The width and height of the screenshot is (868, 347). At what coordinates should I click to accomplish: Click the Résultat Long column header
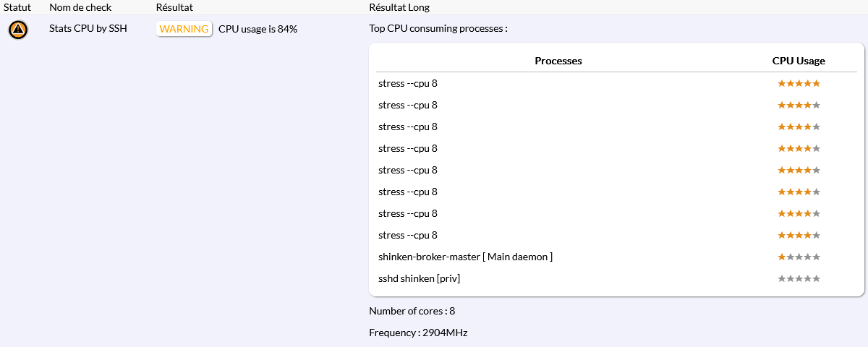coord(399,7)
